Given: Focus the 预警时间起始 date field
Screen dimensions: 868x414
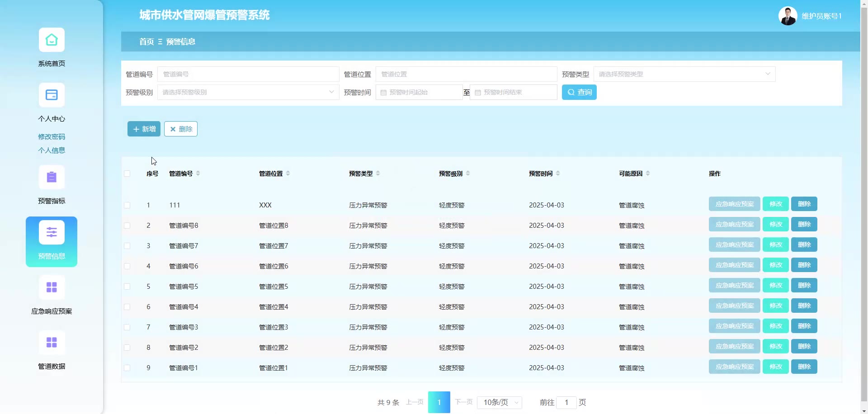Looking at the screenshot, I should click(419, 92).
